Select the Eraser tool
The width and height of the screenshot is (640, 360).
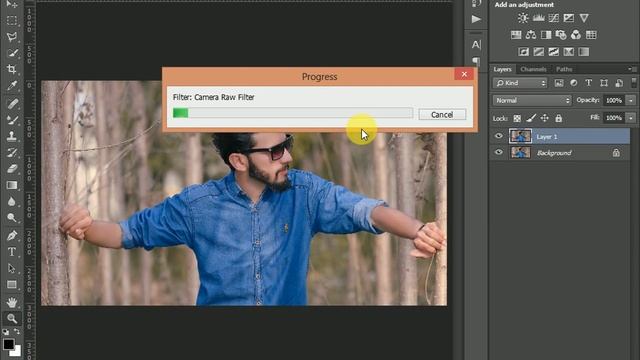(12, 169)
